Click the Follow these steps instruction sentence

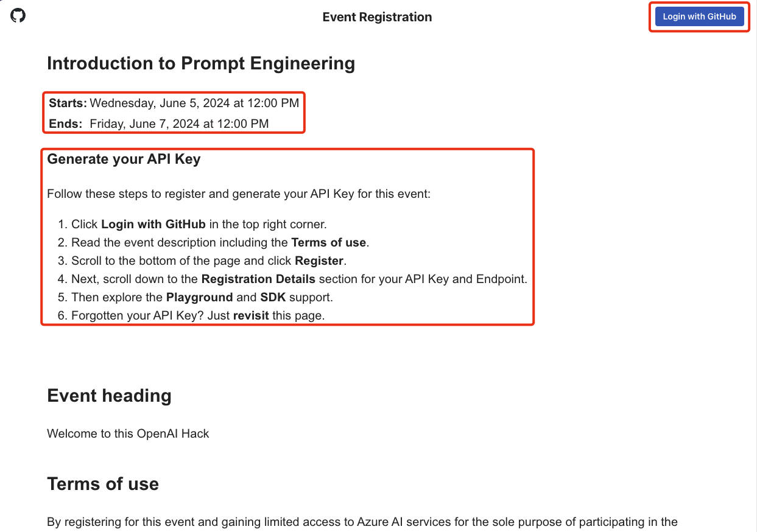click(x=239, y=194)
